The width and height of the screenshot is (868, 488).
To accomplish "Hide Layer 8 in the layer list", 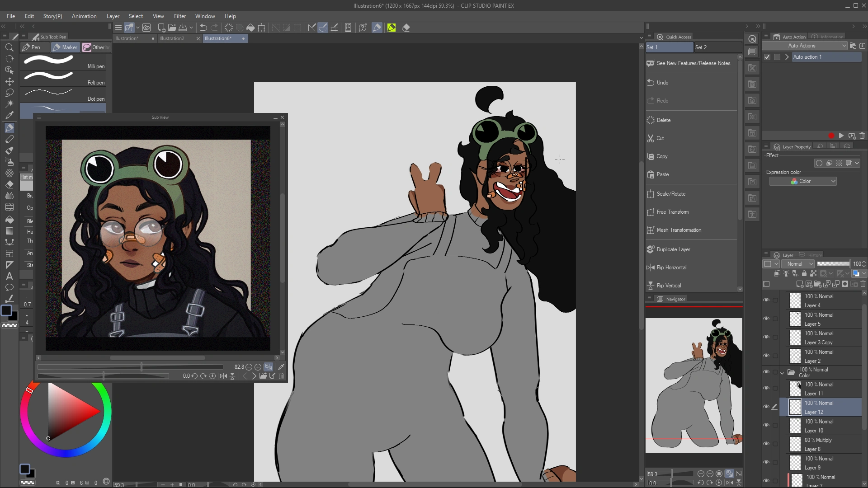I will (767, 444).
